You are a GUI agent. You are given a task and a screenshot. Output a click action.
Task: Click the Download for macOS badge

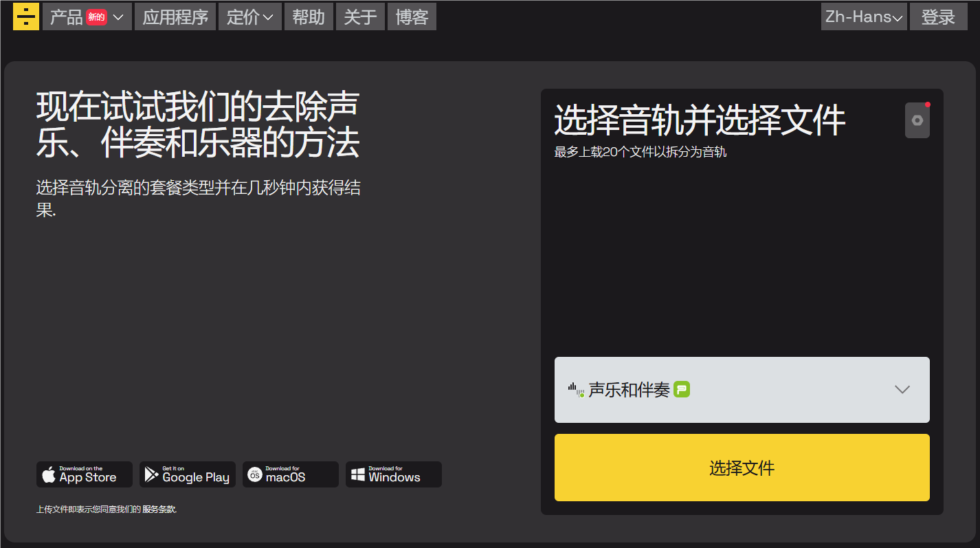tap(290, 474)
